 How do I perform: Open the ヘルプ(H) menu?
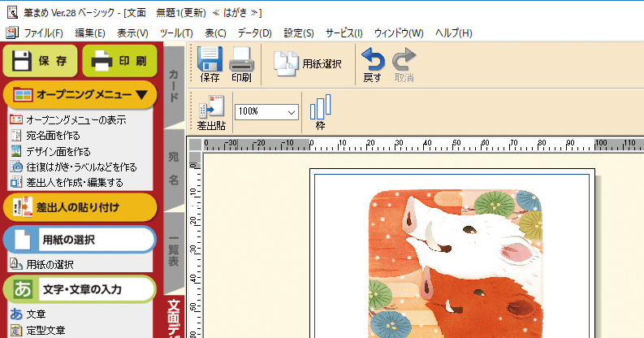[x=454, y=32]
